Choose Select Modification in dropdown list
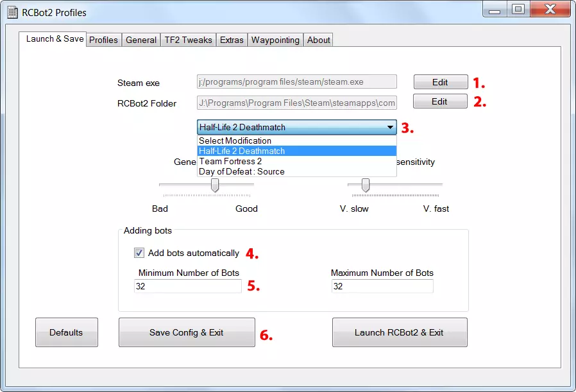Screen dimensions: 576x392 (x=297, y=141)
